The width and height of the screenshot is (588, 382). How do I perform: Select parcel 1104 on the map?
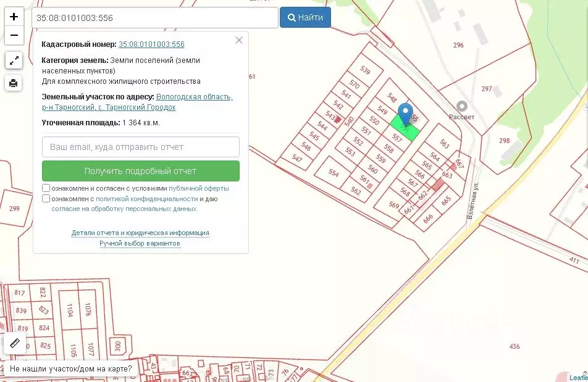pos(70,310)
